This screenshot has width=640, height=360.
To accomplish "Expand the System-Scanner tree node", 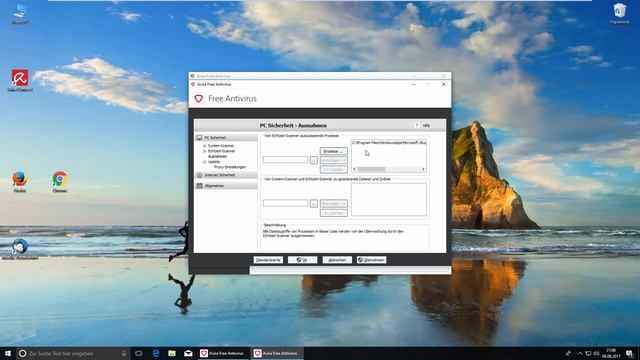I will (x=204, y=146).
